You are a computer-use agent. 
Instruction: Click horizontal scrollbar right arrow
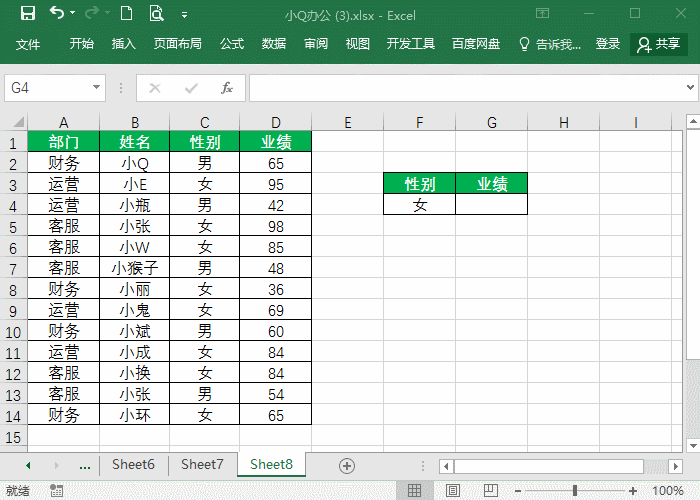[675, 466]
